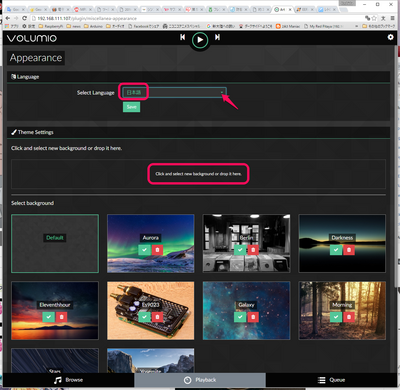
Task: Open the settings gear menu
Action: click(390, 37)
